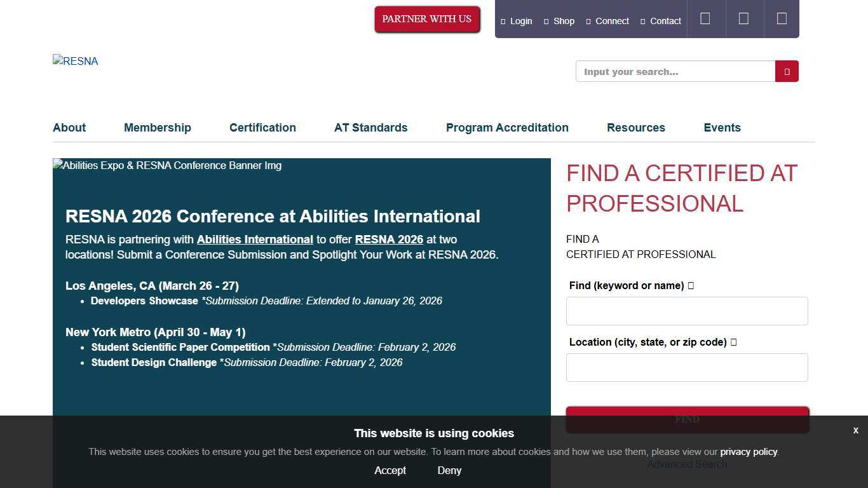Focus the Location city, state, or zip field
Image resolution: width=868 pixels, height=488 pixels.
click(x=687, y=368)
